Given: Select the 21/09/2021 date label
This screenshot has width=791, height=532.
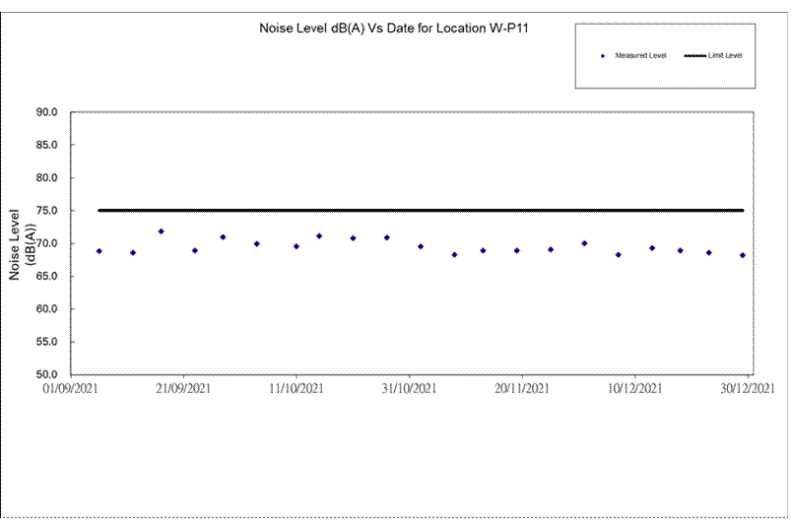Looking at the screenshot, I should click(x=183, y=390).
